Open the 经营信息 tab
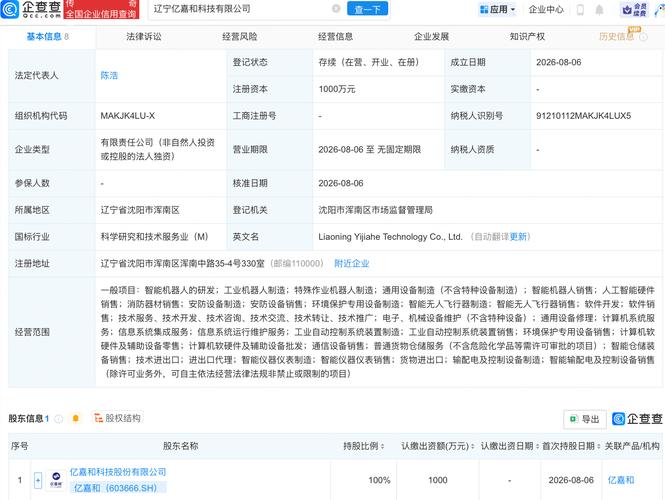This screenshot has height=500, width=665. click(x=335, y=37)
